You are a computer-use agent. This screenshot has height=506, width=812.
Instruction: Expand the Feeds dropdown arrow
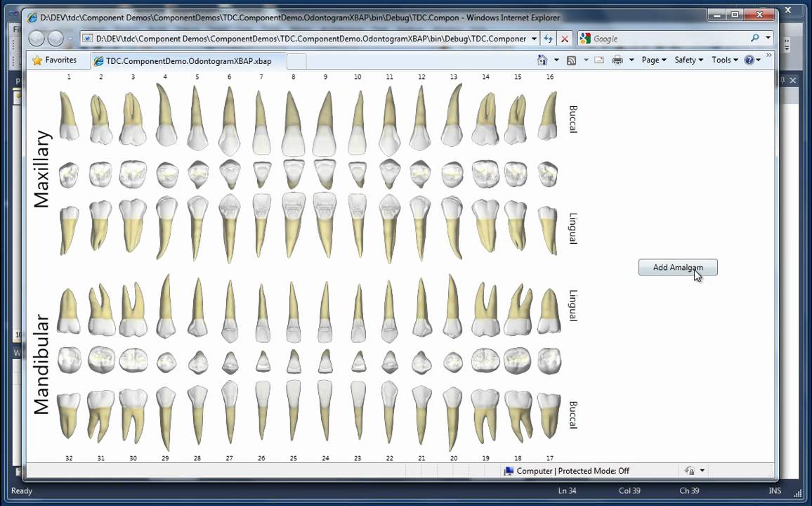586,60
